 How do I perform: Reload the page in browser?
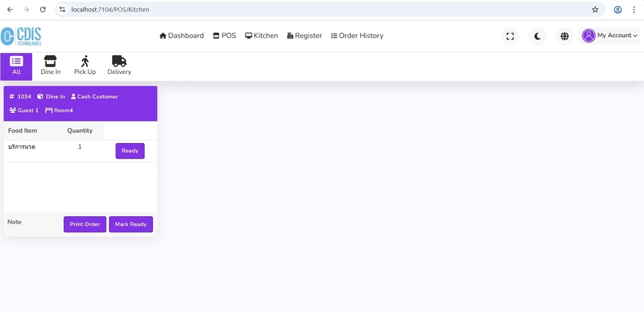coord(43,10)
